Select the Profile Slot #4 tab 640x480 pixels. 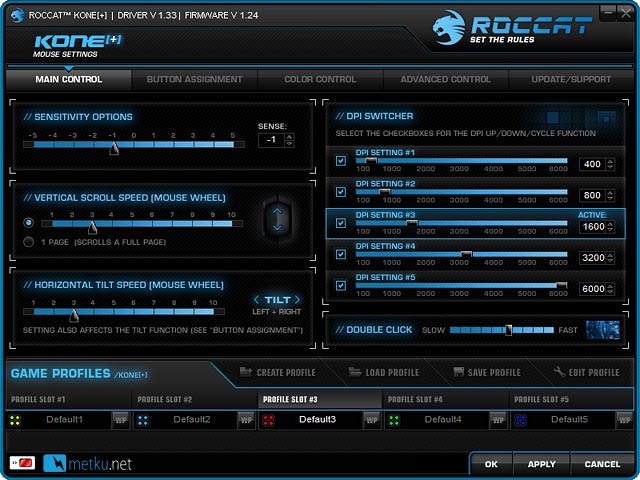click(x=446, y=399)
